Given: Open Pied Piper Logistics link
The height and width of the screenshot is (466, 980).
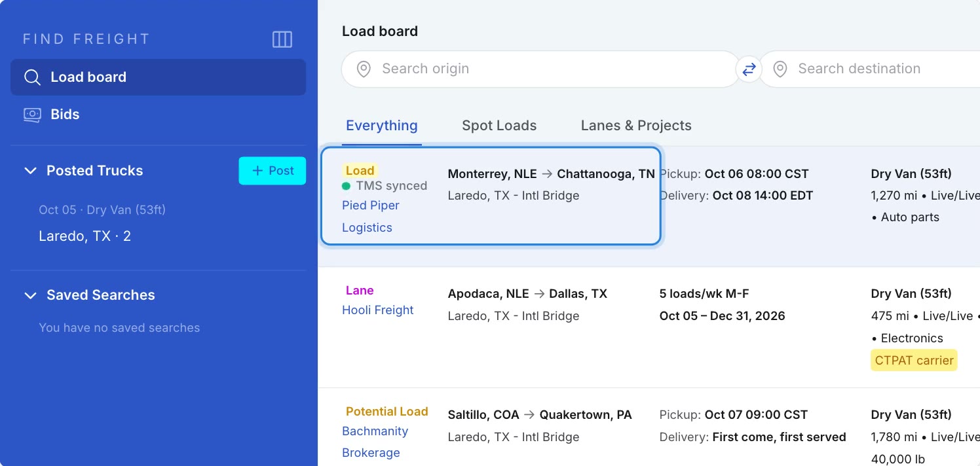Looking at the screenshot, I should pyautogui.click(x=371, y=217).
